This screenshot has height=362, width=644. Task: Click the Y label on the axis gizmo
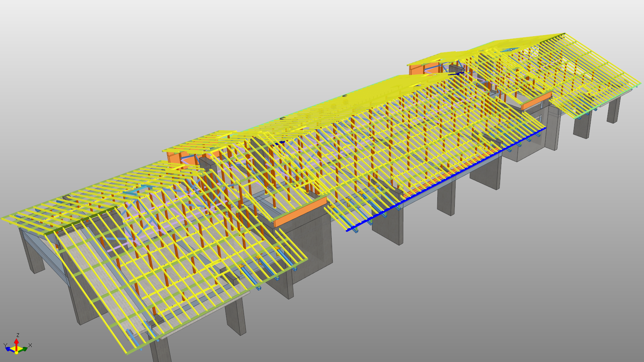coord(5,345)
